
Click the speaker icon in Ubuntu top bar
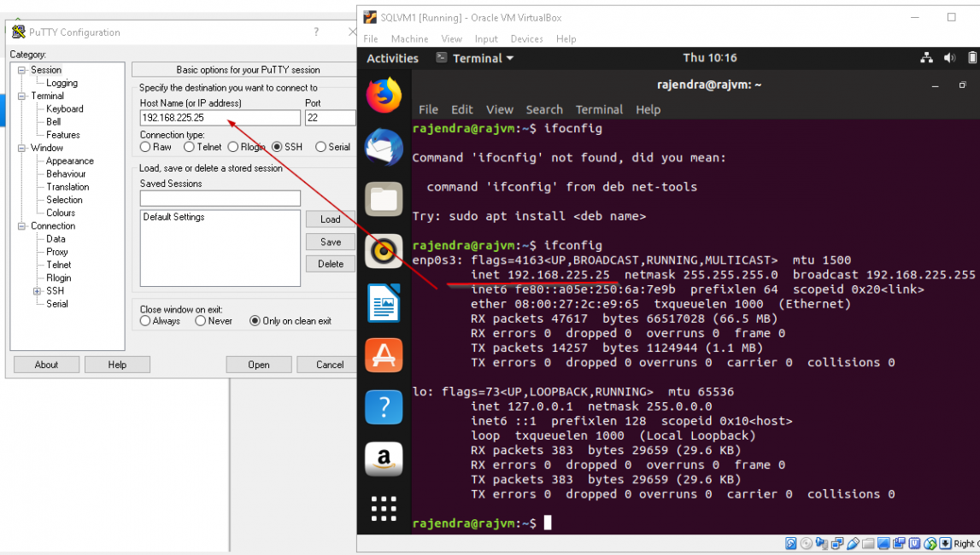tap(948, 57)
